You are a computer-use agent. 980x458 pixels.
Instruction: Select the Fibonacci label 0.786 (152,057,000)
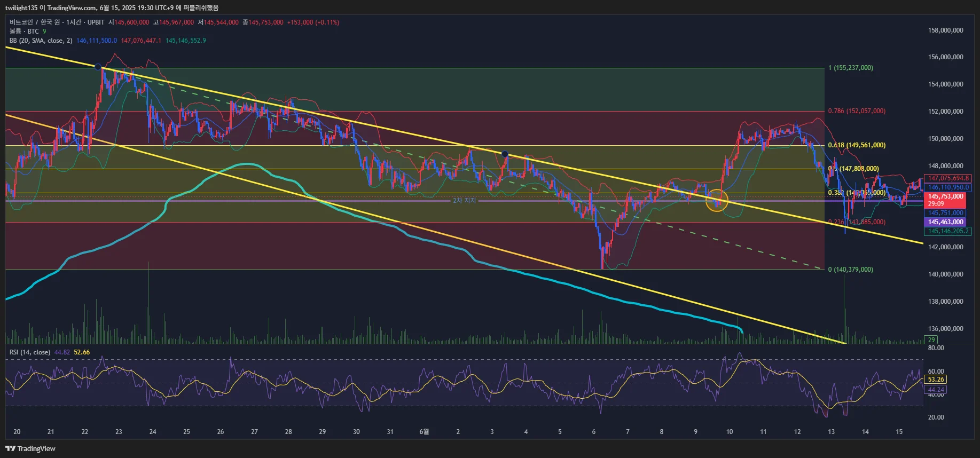(857, 111)
